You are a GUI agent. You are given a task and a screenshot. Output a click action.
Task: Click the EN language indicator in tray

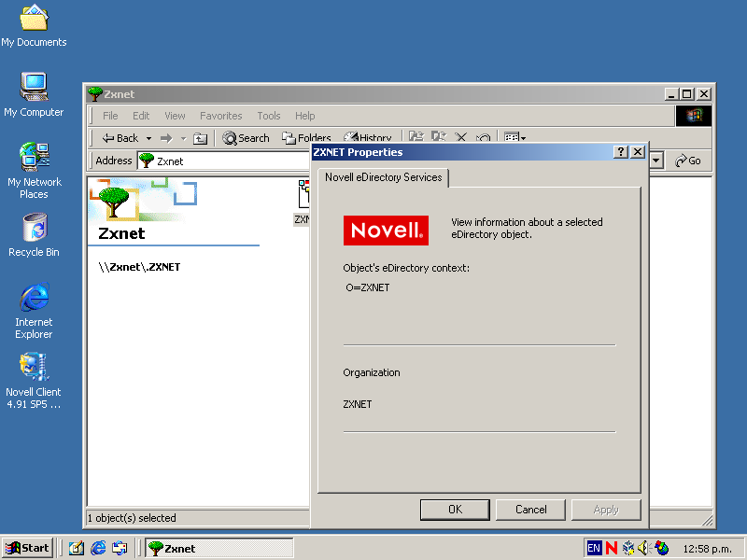(594, 548)
